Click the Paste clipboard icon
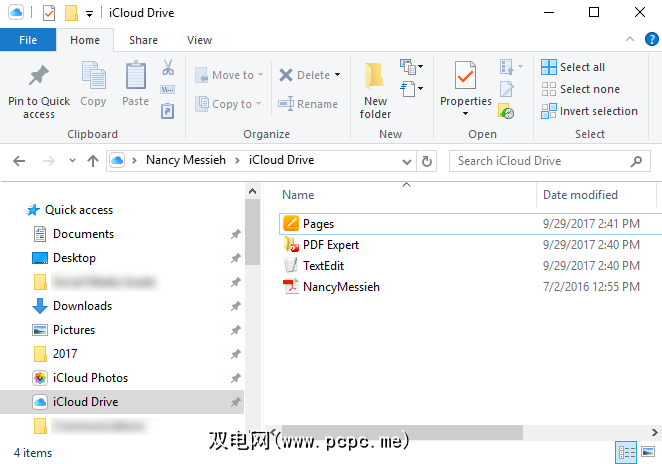 click(136, 76)
